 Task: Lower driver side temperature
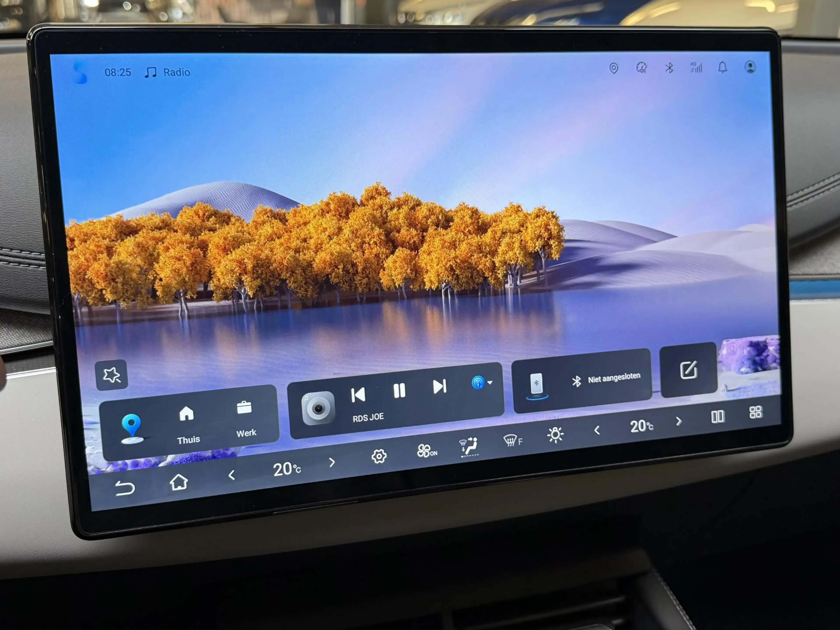(x=231, y=475)
